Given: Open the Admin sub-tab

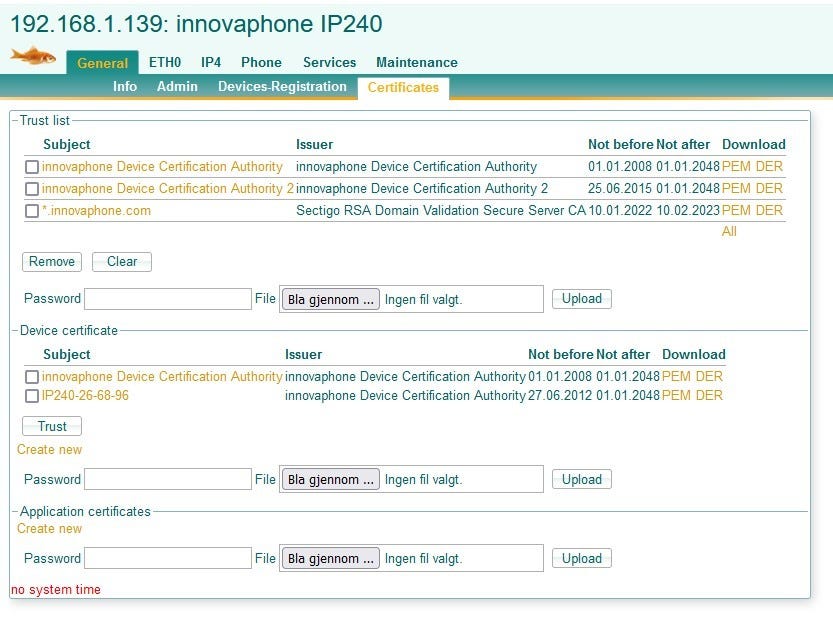Looking at the screenshot, I should click(177, 86).
